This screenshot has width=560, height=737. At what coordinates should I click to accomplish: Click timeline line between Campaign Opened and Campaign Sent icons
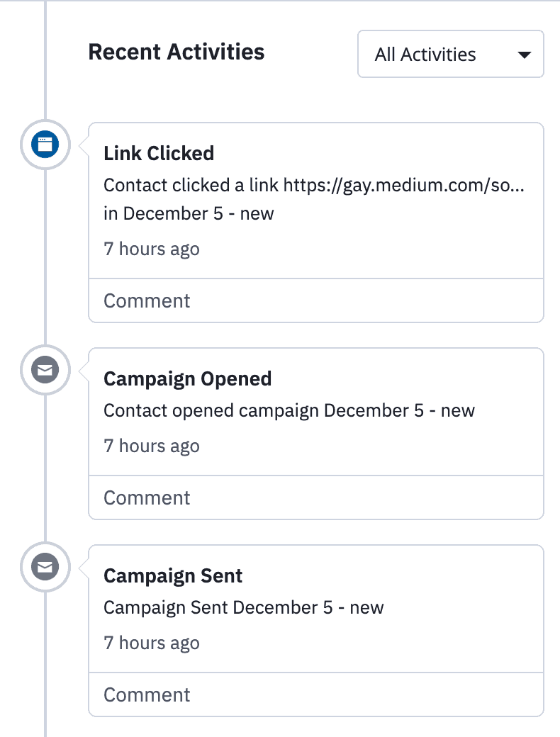tap(45, 468)
